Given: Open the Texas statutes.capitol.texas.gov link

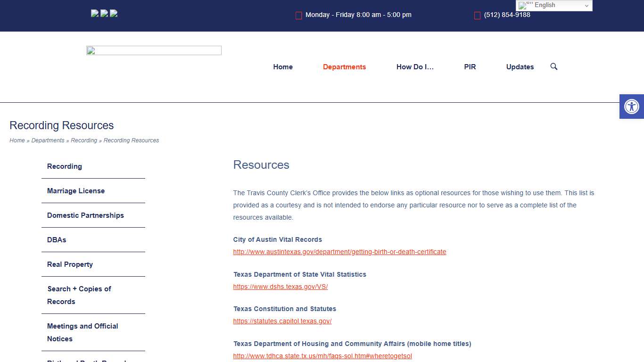Looking at the screenshot, I should click(282, 321).
